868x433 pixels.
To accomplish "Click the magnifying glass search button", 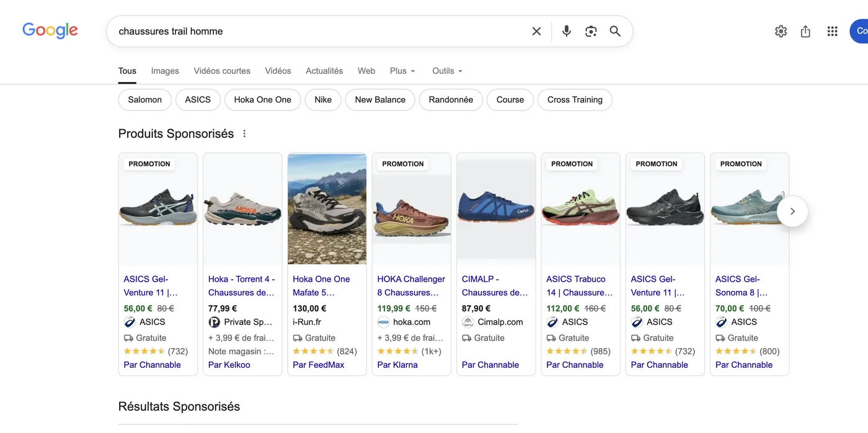I will 615,31.
